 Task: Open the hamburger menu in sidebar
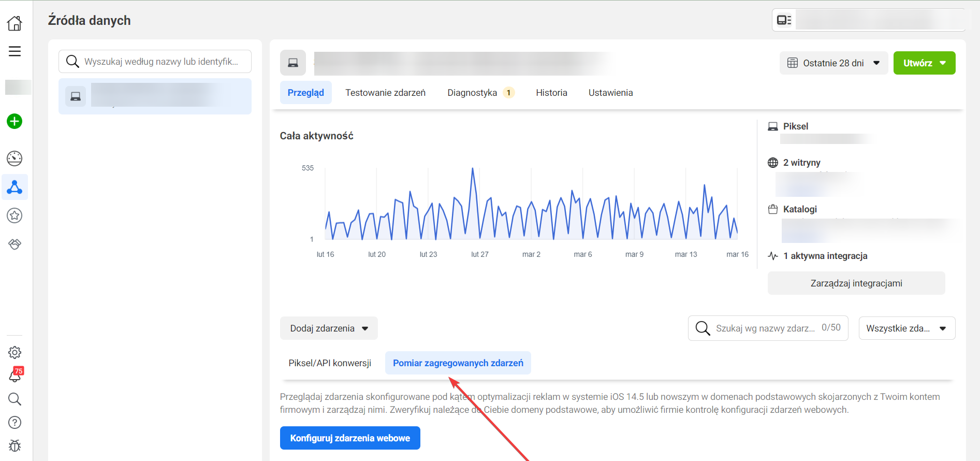pyautogui.click(x=14, y=51)
